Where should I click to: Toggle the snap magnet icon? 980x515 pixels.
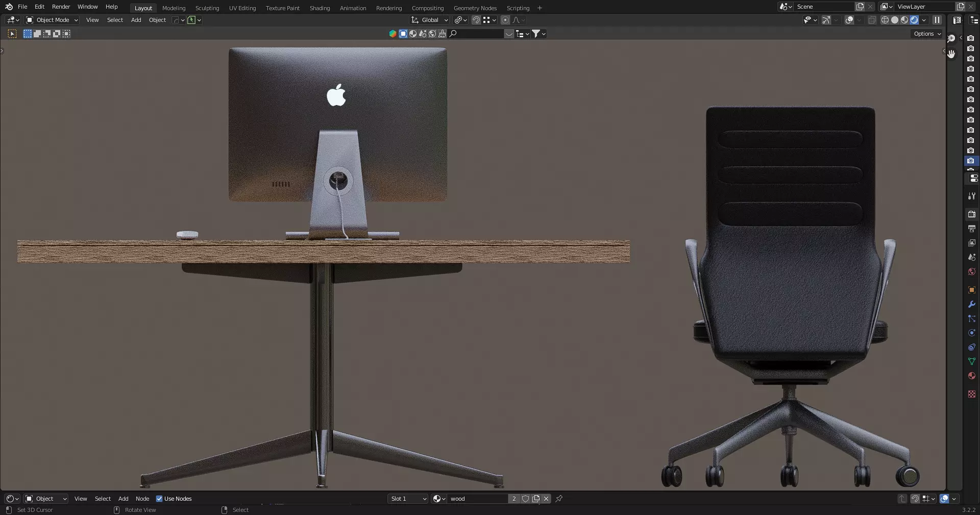tap(476, 20)
